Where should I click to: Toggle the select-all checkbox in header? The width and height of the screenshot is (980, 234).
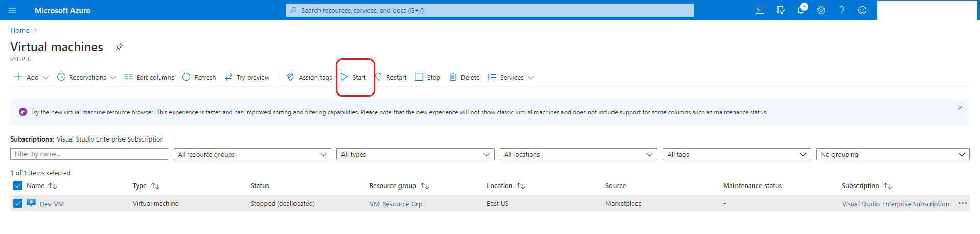point(18,185)
